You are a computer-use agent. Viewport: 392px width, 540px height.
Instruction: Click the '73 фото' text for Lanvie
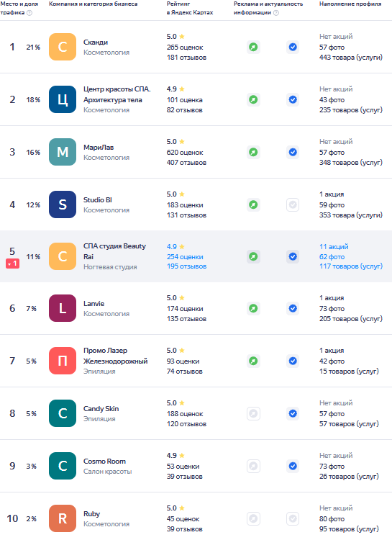(x=332, y=309)
